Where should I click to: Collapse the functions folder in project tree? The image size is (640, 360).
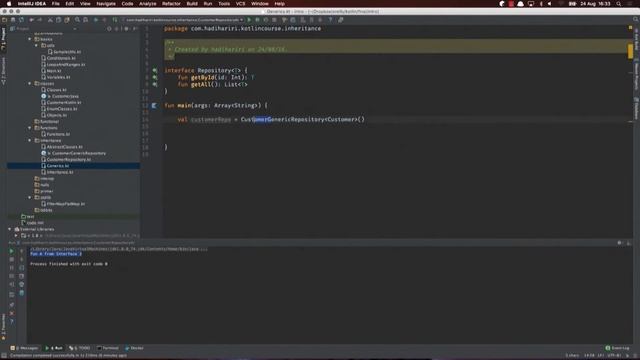pyautogui.click(x=30, y=128)
